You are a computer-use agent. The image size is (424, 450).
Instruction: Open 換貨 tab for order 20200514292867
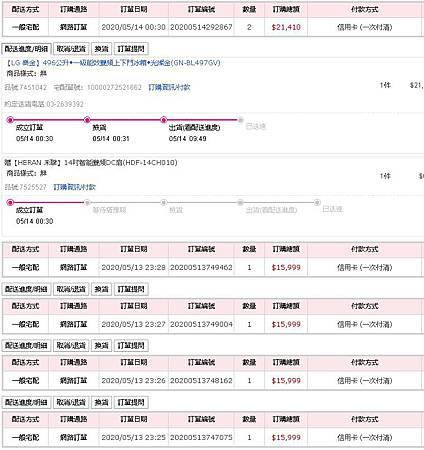coord(101,49)
